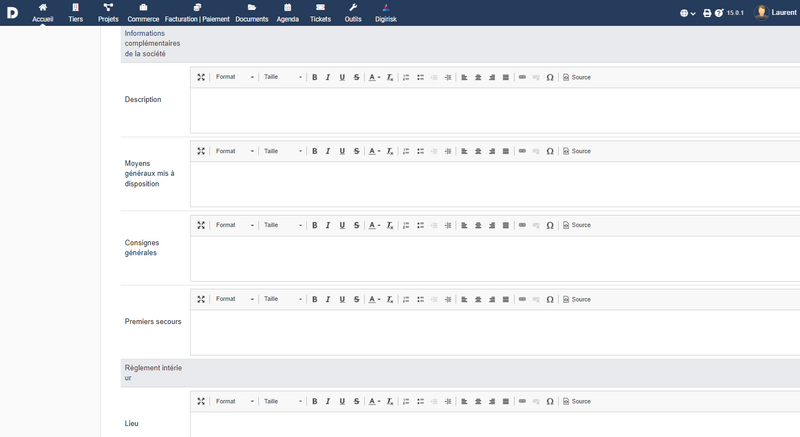
Task: Open the Tickets menu
Action: pos(320,13)
